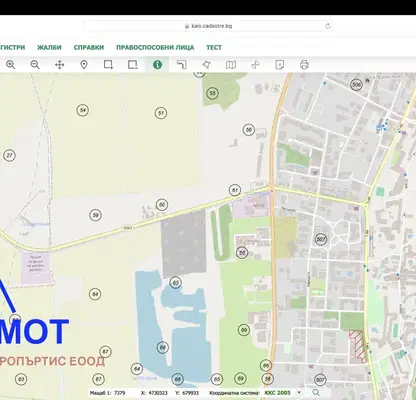Open the ТЕСТ menu
Image resolution: width=416 pixels, height=400 pixels.
214,47
